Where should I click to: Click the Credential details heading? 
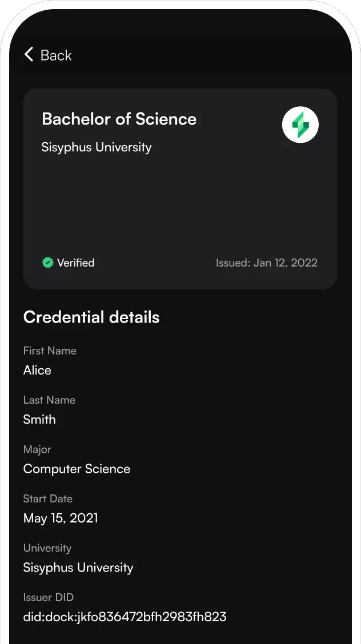click(x=91, y=317)
